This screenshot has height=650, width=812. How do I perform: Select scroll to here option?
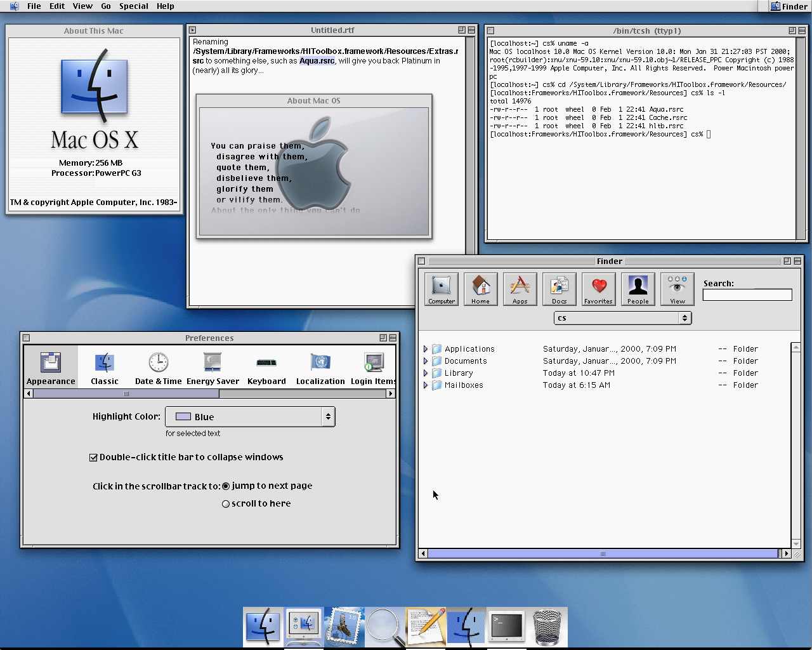click(x=226, y=504)
